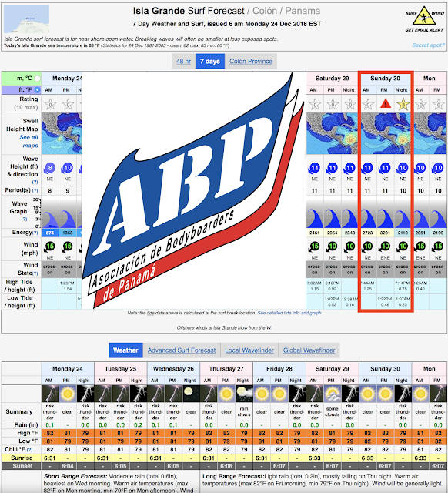
Task: Select the 7 days tab
Action: pos(210,62)
